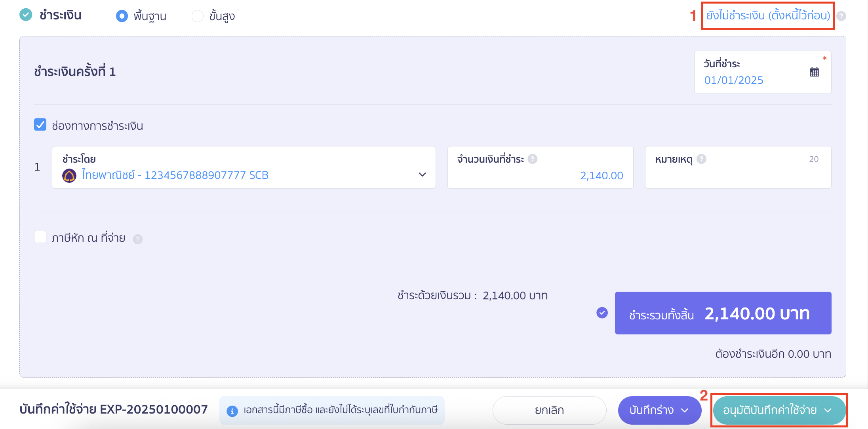The image size is (868, 429).
Task: Click the info icon in bottom tax notice
Action: (x=232, y=410)
